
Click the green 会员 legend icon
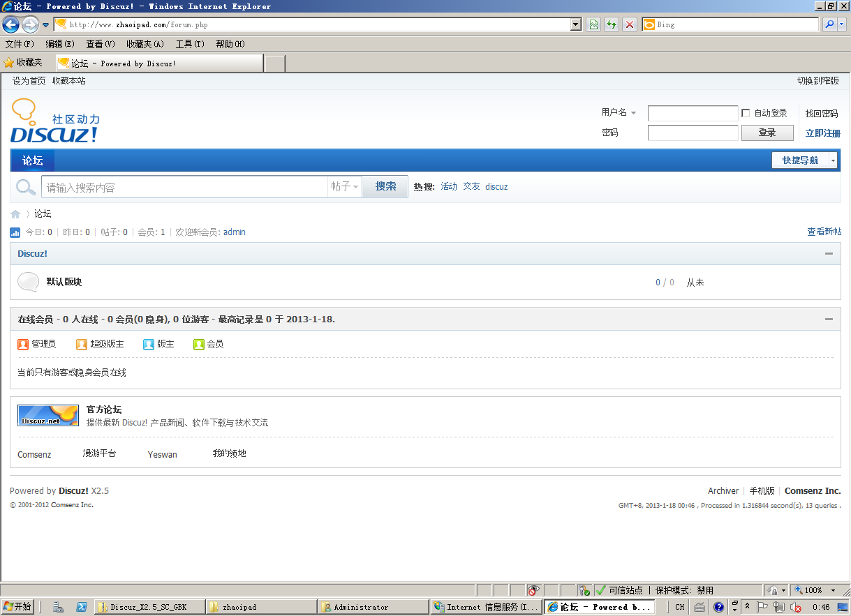coord(199,344)
